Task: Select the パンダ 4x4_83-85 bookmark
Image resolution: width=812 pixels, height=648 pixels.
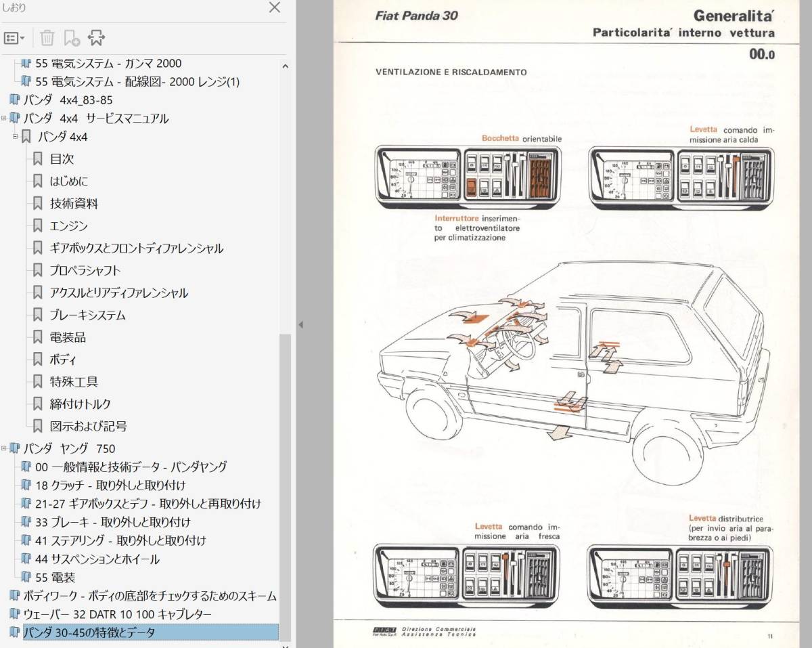Action: coord(68,100)
